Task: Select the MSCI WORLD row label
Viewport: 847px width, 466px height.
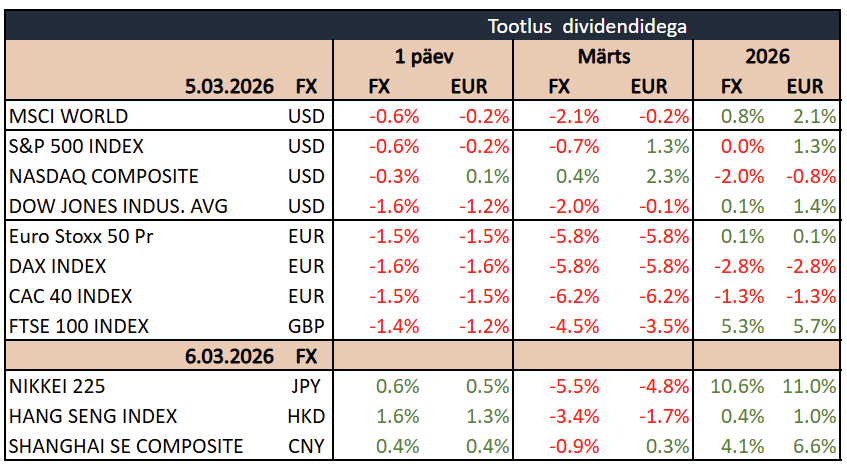Action: click(68, 116)
